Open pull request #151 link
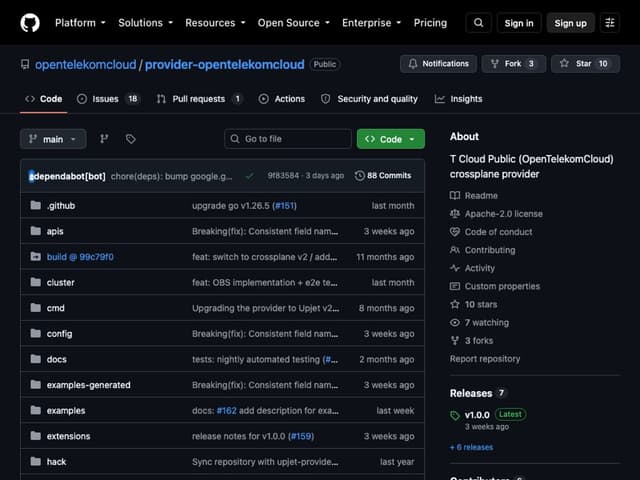Screen dimensions: 640x480 pyautogui.click(x=284, y=206)
